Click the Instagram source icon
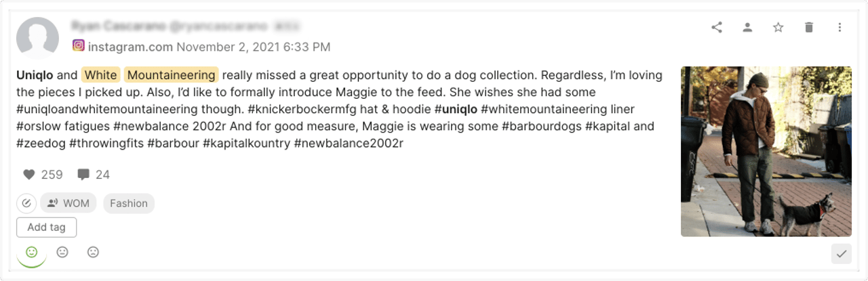 pos(79,46)
